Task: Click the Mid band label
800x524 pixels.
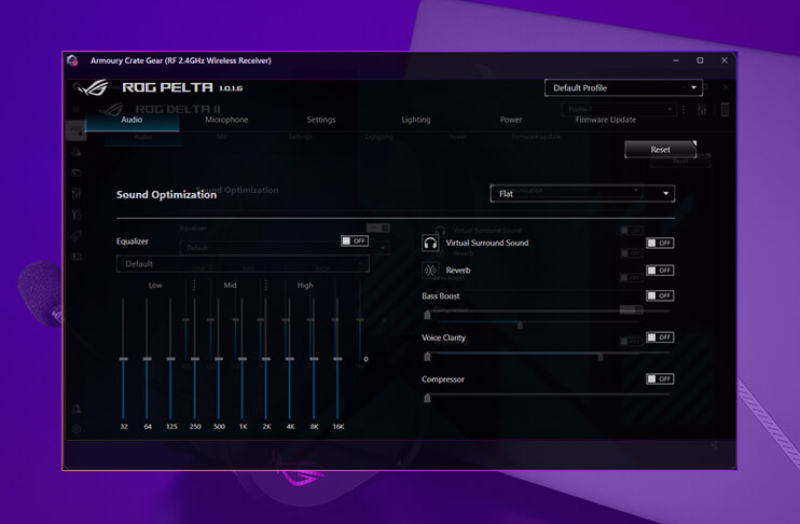Action: point(230,285)
